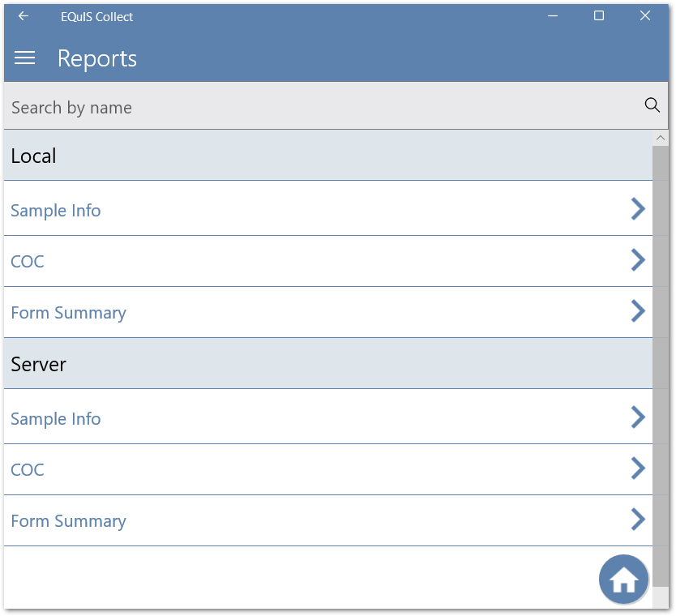Open the Server Form Summary report via chevron
676x616 pixels.
(x=638, y=520)
